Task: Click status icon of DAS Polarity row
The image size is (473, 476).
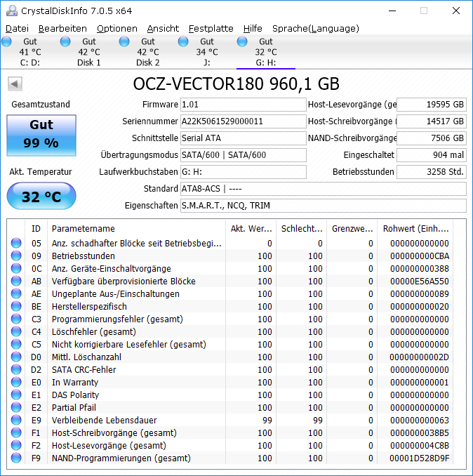Action: click(x=16, y=395)
